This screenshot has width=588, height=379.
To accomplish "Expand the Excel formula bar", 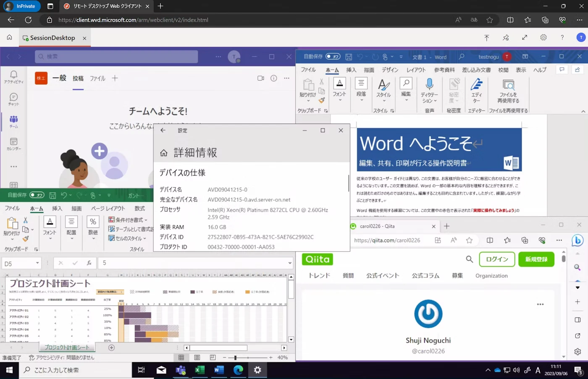I will [290, 263].
